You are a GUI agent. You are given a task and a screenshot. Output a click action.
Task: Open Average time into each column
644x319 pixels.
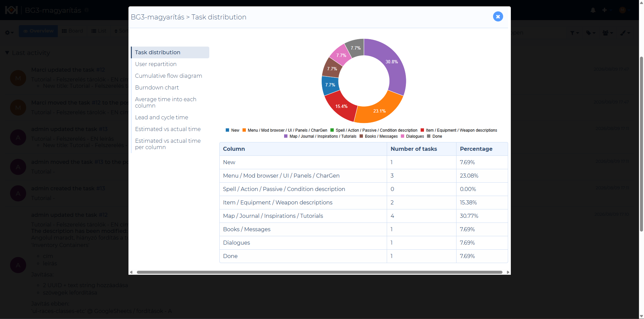click(x=166, y=102)
